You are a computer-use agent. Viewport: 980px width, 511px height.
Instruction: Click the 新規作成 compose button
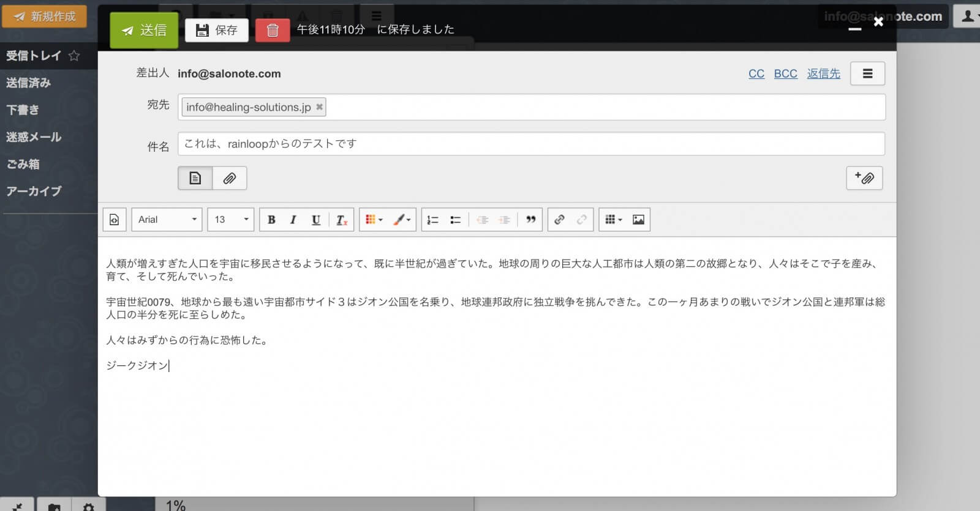click(x=44, y=17)
